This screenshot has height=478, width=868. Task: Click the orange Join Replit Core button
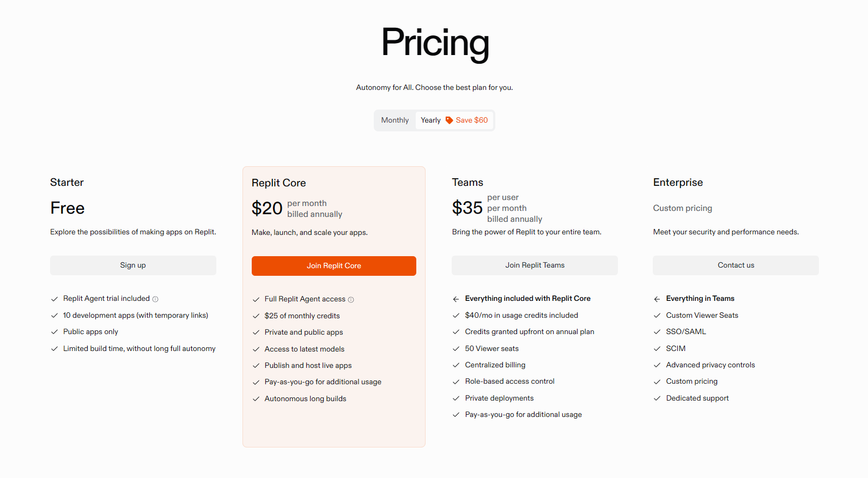[x=333, y=266]
